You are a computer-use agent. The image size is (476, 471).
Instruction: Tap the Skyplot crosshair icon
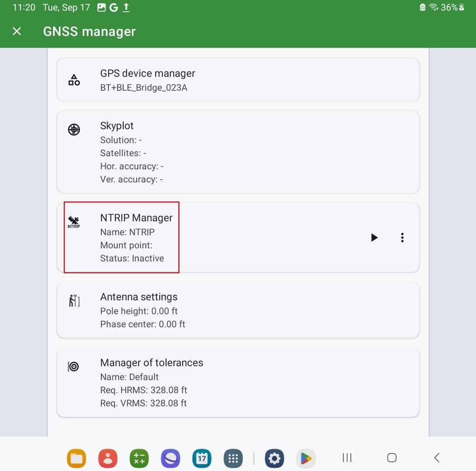click(x=74, y=130)
